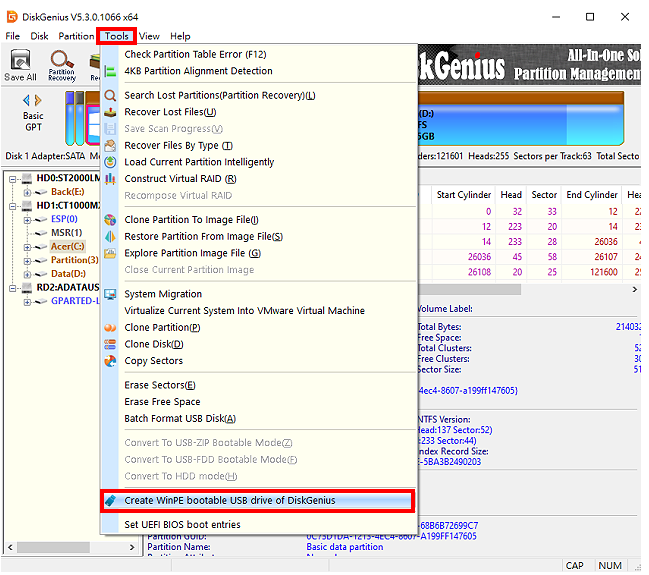Select the Acer(C:) label in the disk tree
The width and height of the screenshot is (649, 575).
tap(67, 247)
